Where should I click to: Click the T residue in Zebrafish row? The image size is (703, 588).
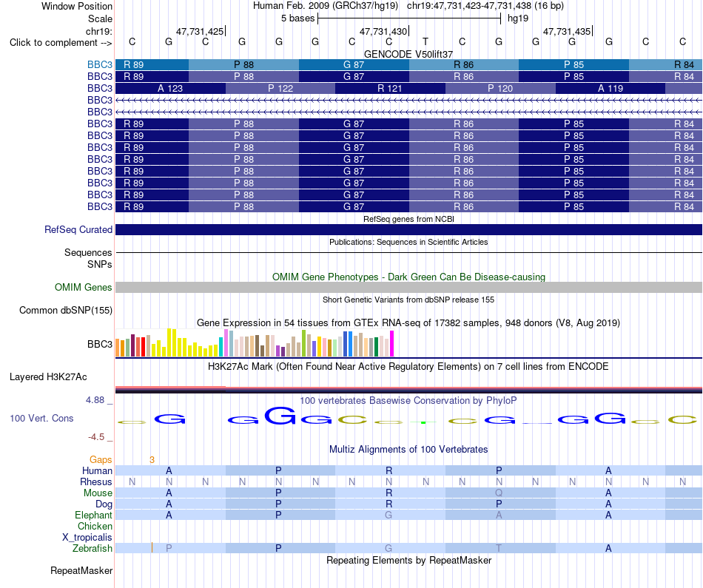499,548
